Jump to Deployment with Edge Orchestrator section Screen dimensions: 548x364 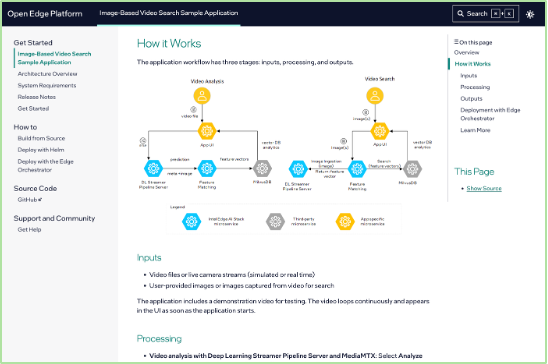pyautogui.click(x=490, y=114)
